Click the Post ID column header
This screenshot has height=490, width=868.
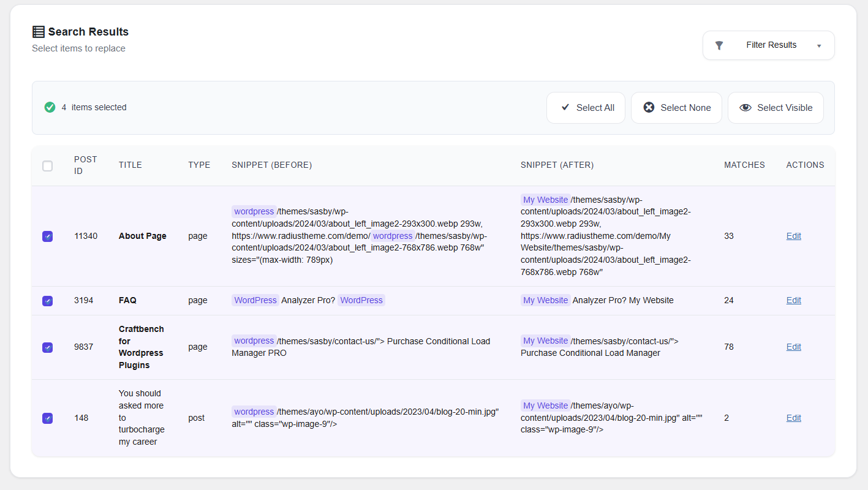pos(85,165)
